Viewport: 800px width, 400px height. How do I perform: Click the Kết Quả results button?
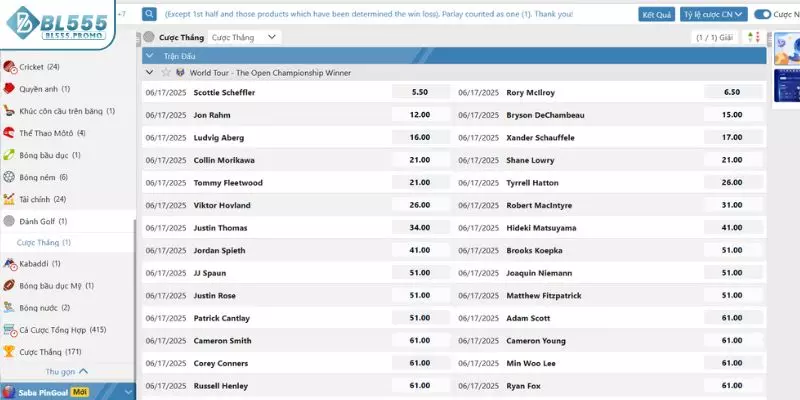click(656, 15)
